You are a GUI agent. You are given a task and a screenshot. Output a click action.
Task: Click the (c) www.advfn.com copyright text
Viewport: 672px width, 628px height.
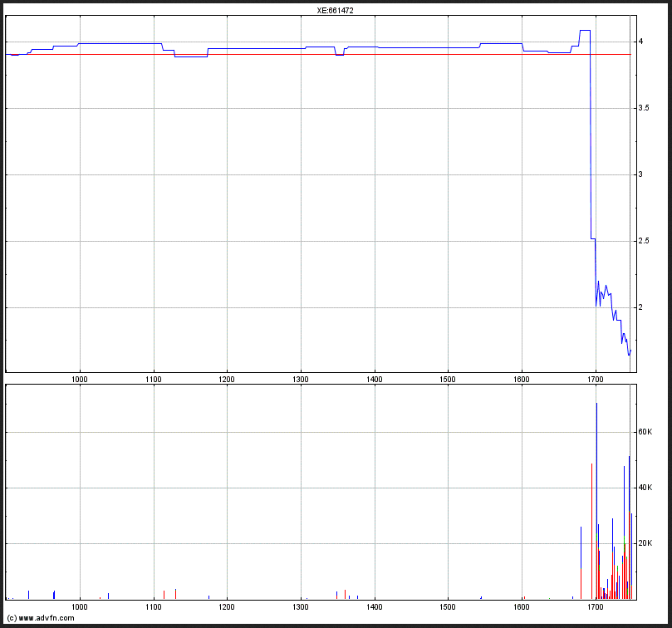41,618
